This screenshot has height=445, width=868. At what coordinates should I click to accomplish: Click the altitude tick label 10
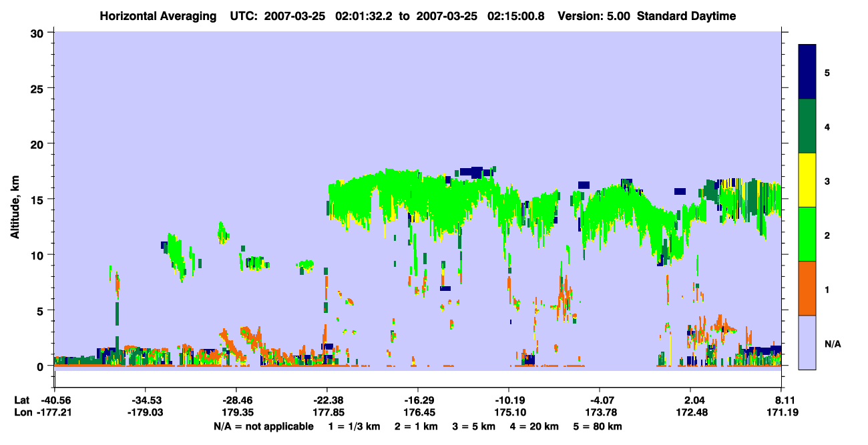pyautogui.click(x=39, y=255)
